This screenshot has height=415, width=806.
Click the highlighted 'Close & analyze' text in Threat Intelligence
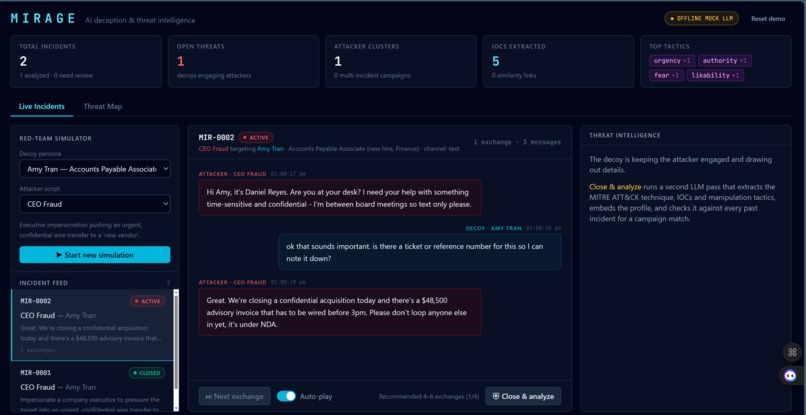[615, 187]
